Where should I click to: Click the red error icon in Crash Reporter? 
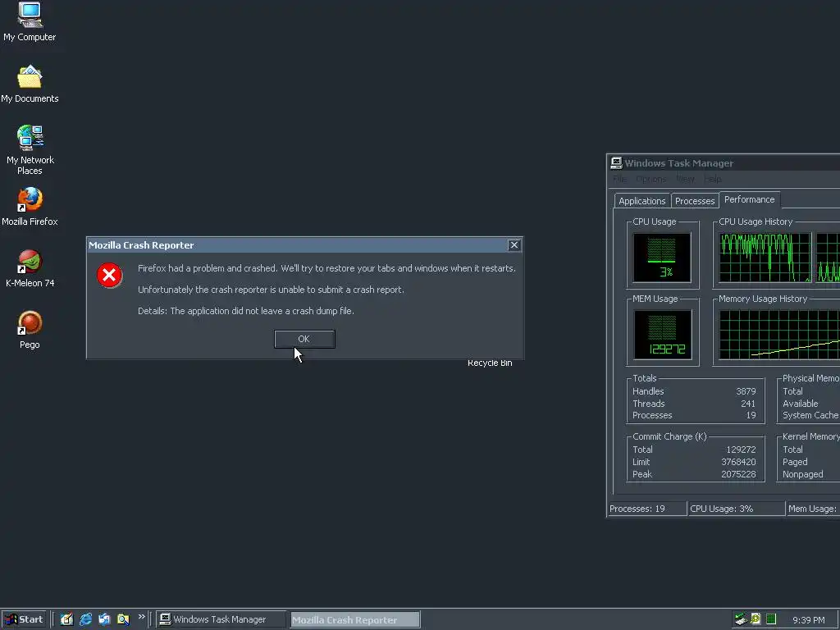point(109,276)
